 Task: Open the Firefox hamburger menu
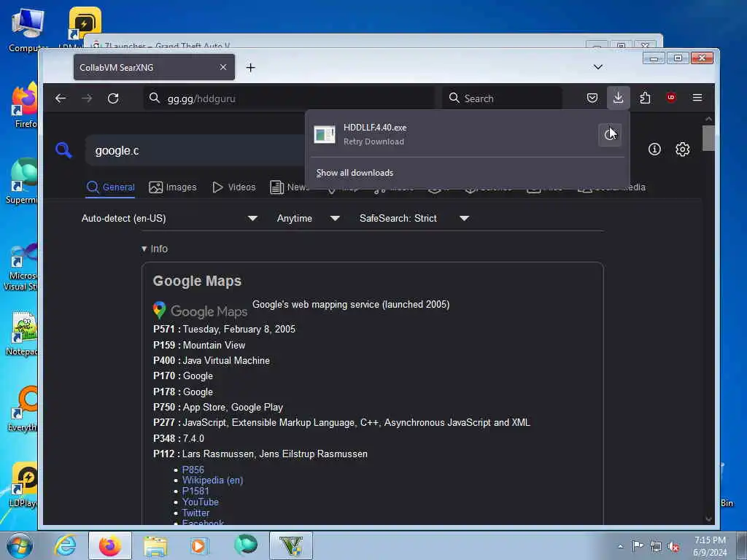click(x=697, y=98)
